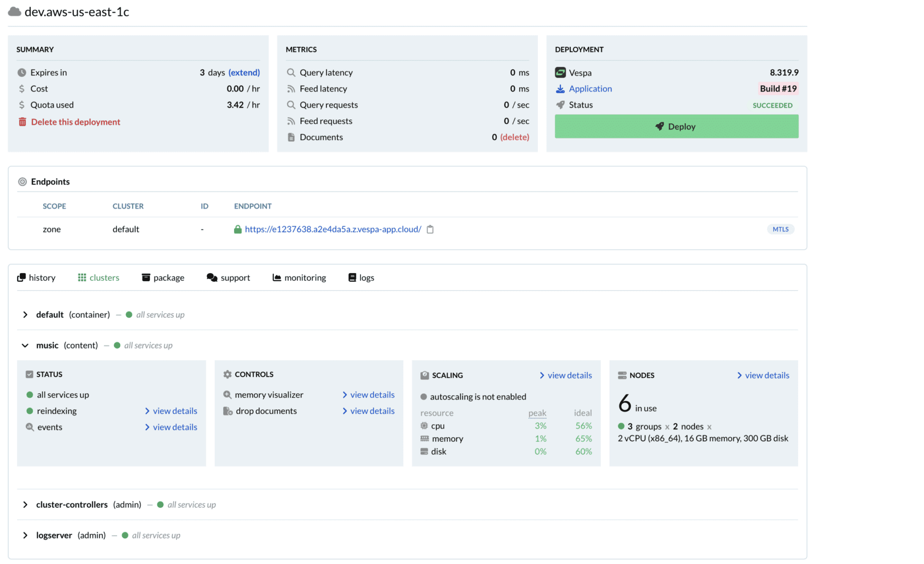Viewport: 924px width, 564px height.
Task: Click the green lock icon on endpoint
Action: coord(238,229)
